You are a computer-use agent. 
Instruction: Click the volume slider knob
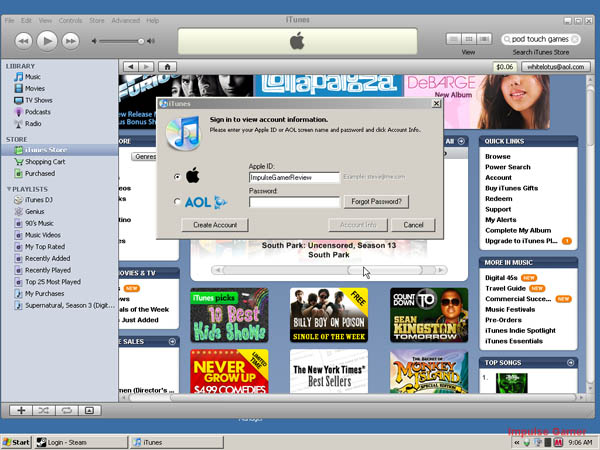[x=141, y=41]
